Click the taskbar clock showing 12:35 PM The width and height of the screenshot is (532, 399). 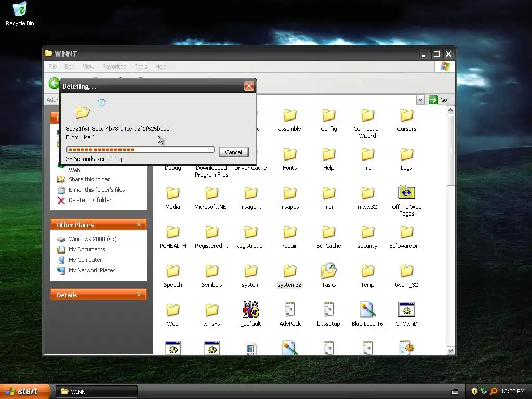513,391
